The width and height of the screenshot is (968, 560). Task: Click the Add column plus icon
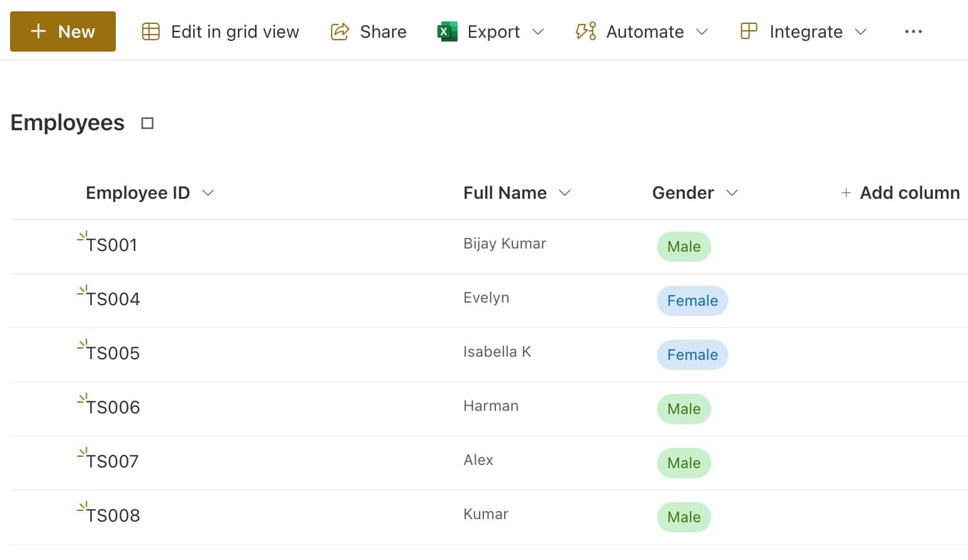(847, 193)
